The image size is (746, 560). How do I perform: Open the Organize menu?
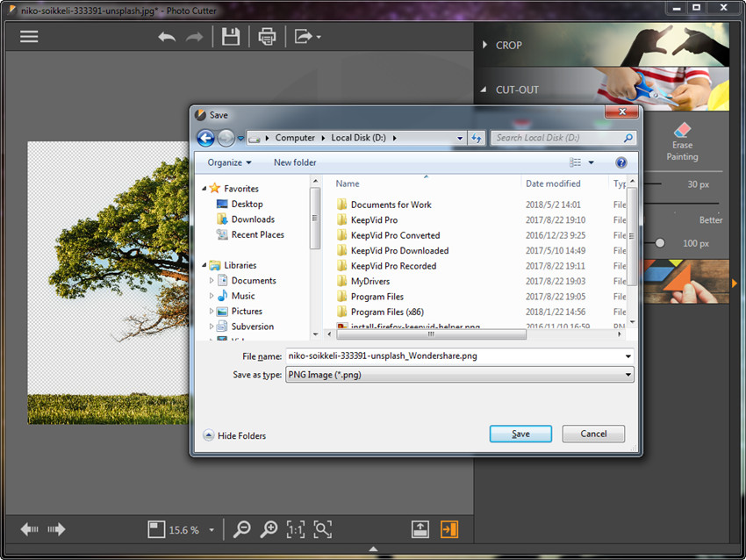pos(229,162)
